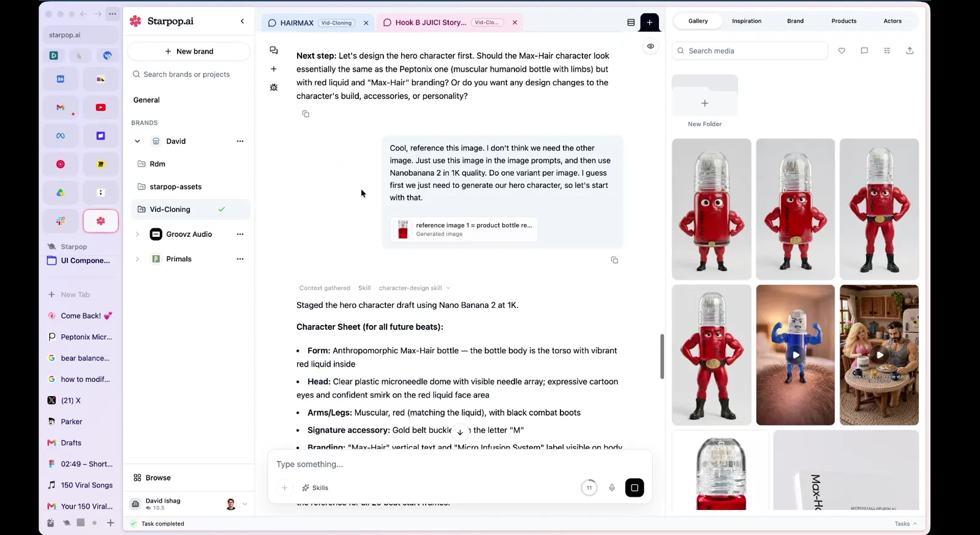
Task: Jump to latest message with down-arrow button
Action: click(460, 432)
